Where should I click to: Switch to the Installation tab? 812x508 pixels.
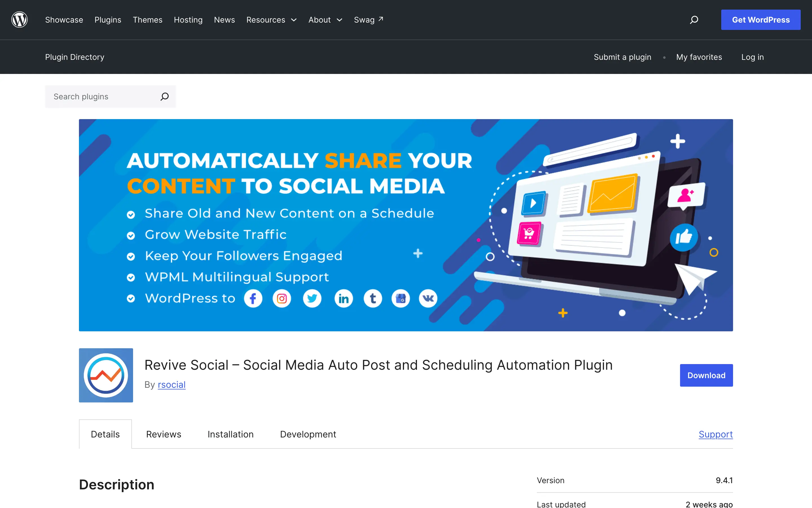(231, 434)
